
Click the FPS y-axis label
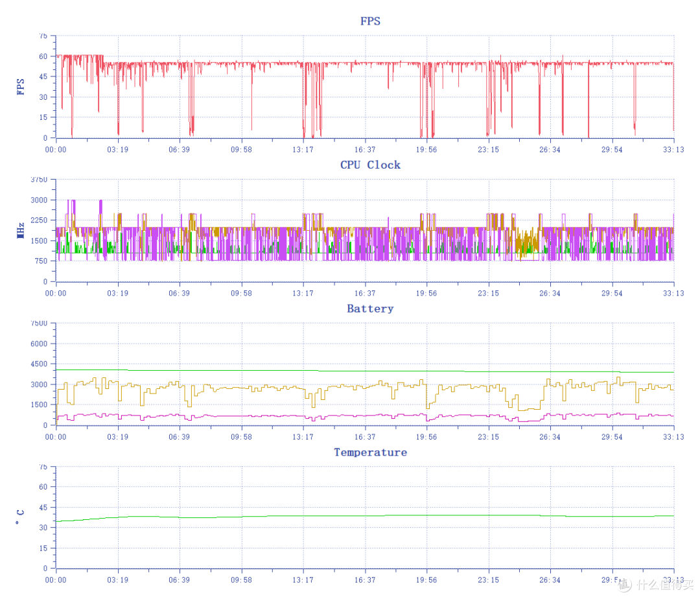(20, 87)
